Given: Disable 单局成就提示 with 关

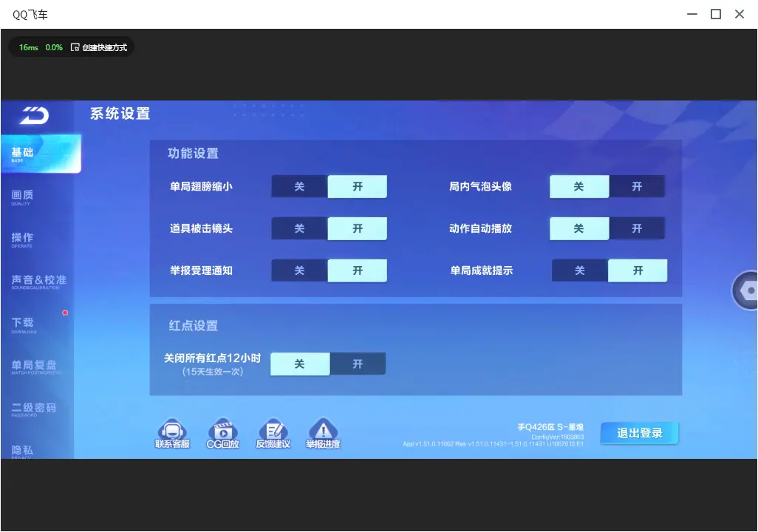Looking at the screenshot, I should coord(580,271).
